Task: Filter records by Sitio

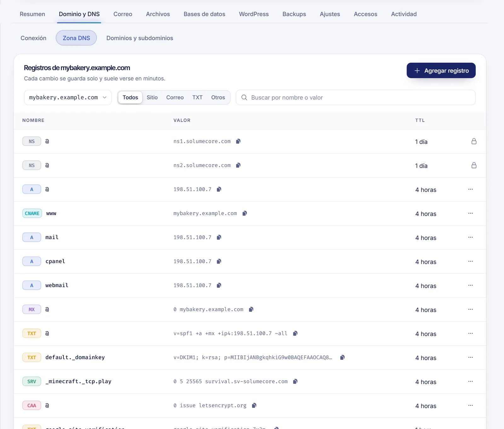Action: (152, 97)
